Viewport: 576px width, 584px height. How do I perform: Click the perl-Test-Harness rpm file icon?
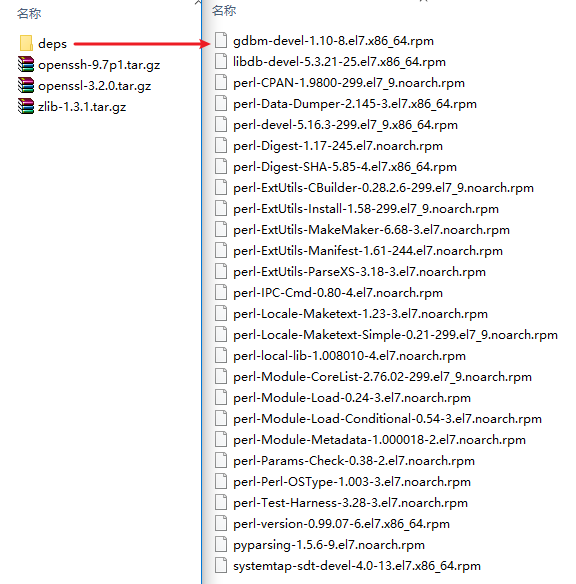click(221, 502)
